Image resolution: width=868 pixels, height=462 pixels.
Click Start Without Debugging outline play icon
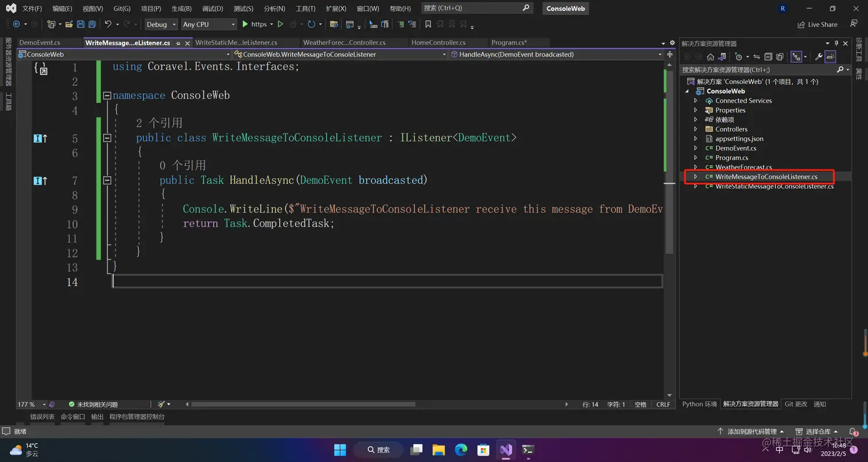point(280,24)
